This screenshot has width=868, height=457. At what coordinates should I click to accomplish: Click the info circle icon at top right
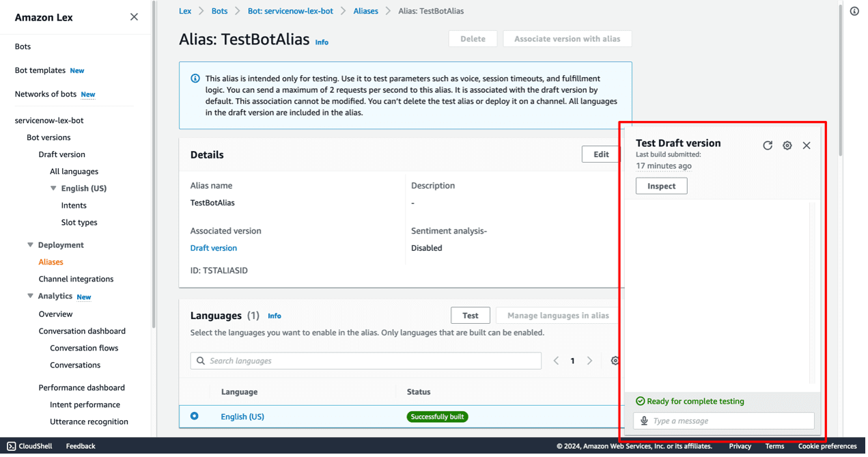pyautogui.click(x=854, y=11)
